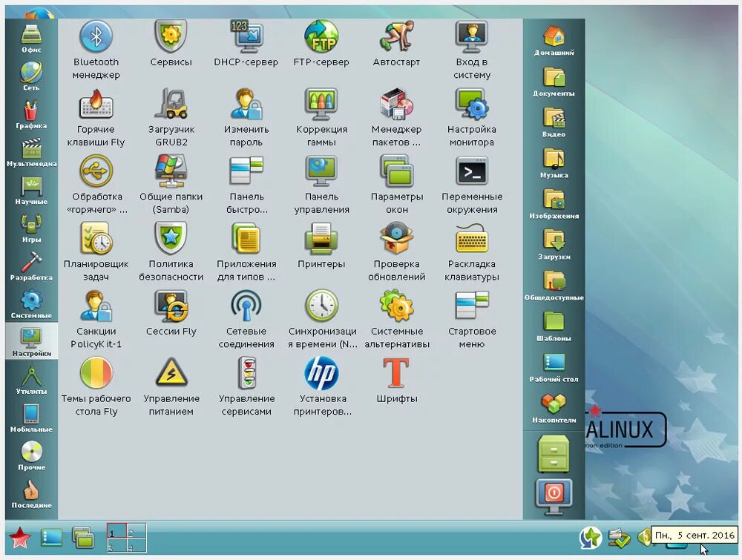742x560 pixels.
Task: Open Синхронизация времени settings
Action: click(x=321, y=319)
